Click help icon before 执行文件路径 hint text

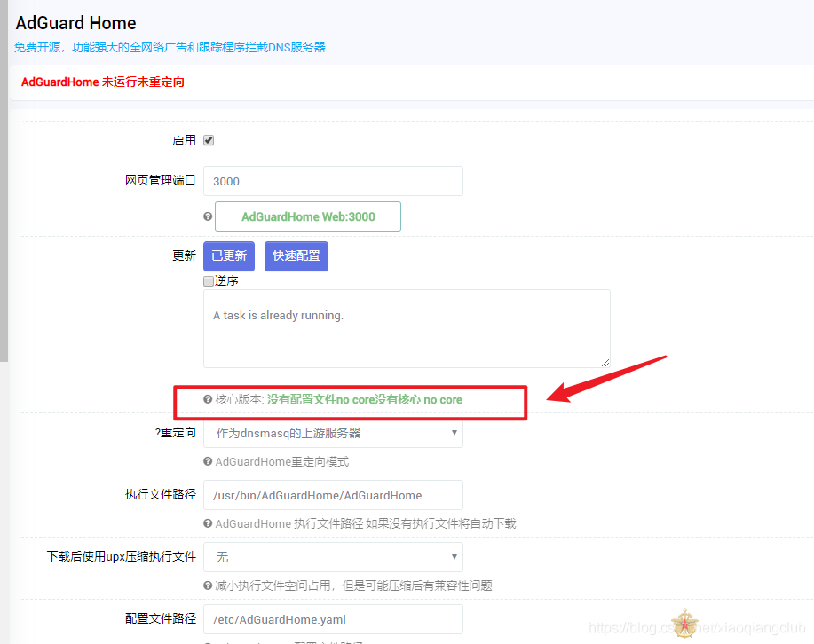[x=208, y=523]
